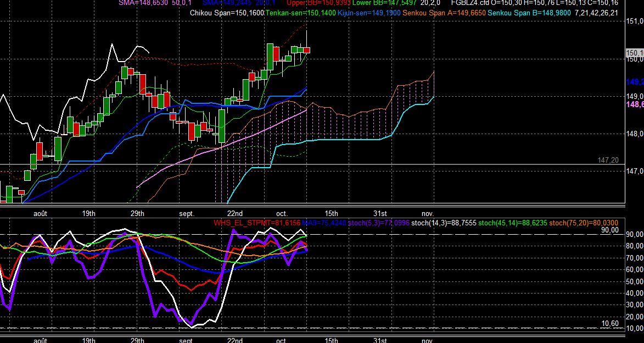Click the pink 148,6 price tag

coord(635,105)
